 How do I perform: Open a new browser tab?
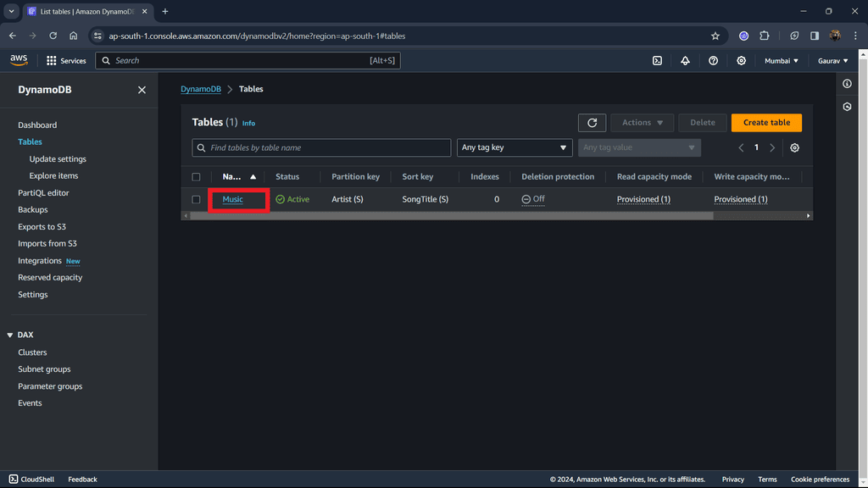click(165, 12)
